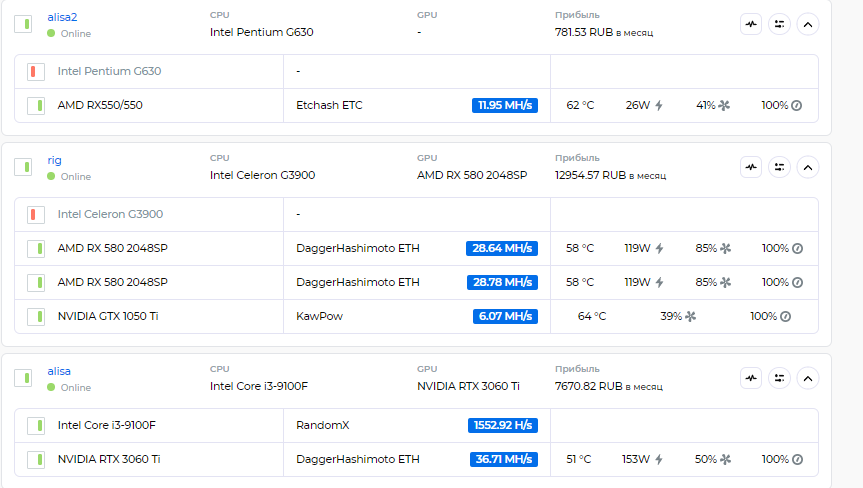863x488 pixels.
Task: Open activity graph for rig
Action: click(751, 167)
